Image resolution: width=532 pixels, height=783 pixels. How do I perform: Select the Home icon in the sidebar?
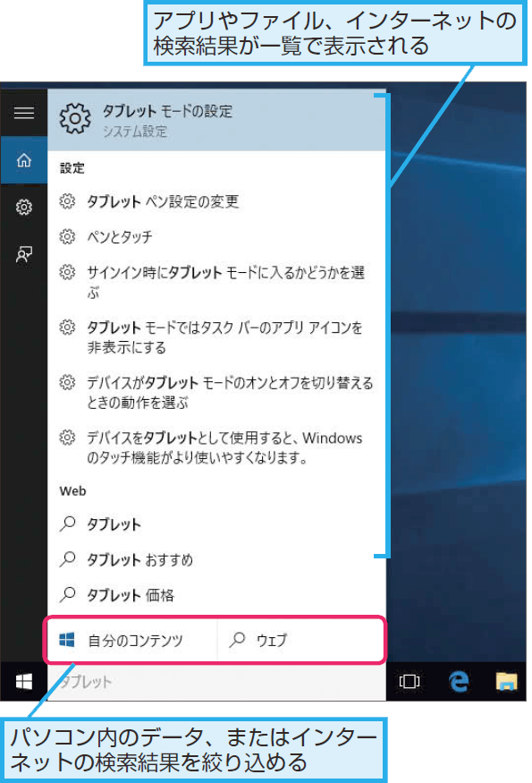24,160
